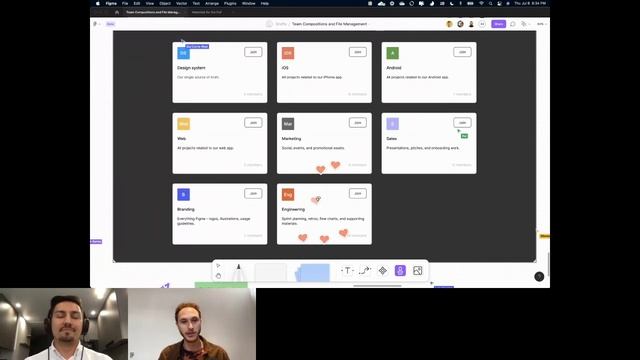The height and width of the screenshot is (360, 640).
Task: Click the Home icon in tab bar
Action: [x=117, y=12]
